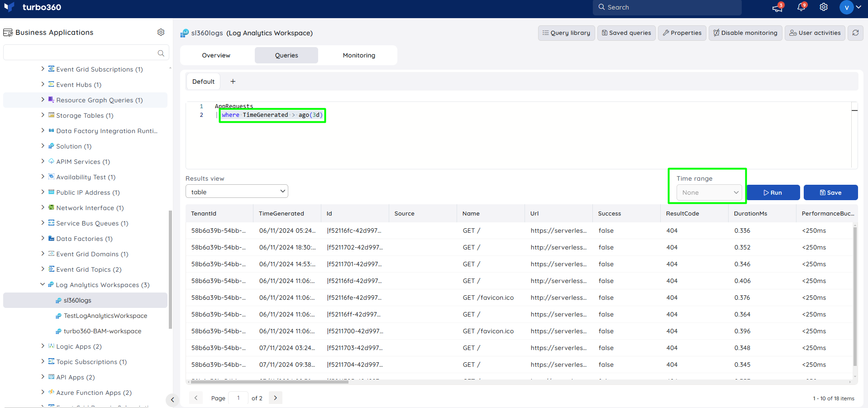
Task: Switch to the Overview tab
Action: (216, 55)
